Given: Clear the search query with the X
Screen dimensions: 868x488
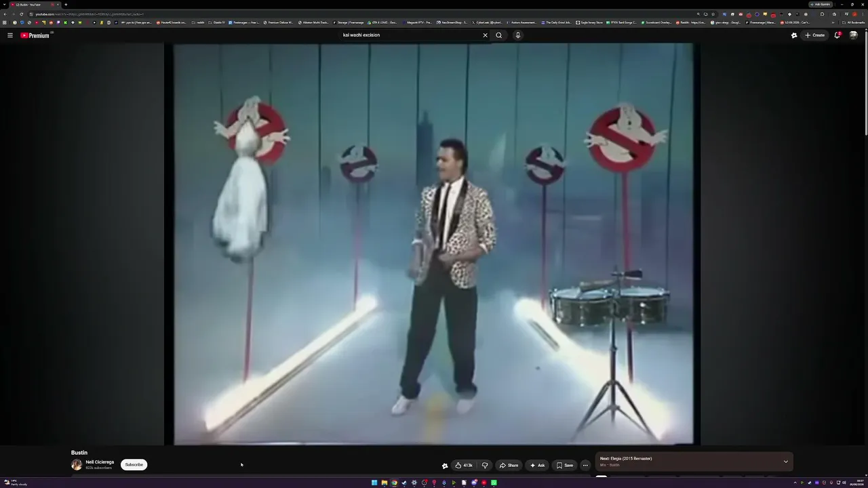Looking at the screenshot, I should coord(485,35).
